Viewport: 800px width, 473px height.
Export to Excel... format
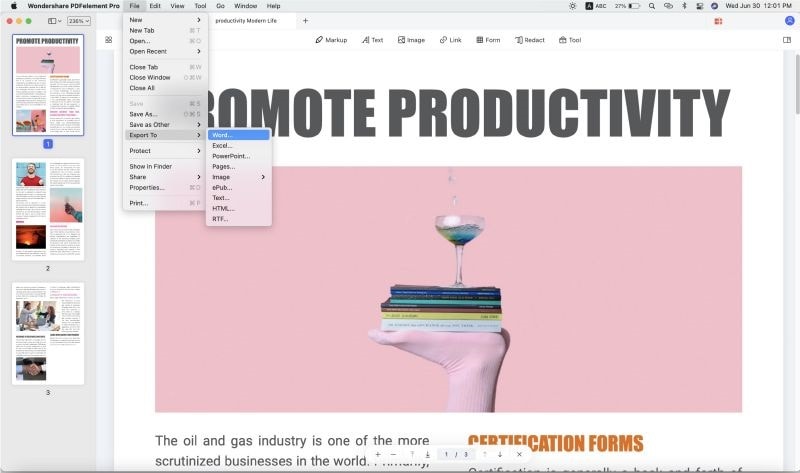tap(239, 146)
